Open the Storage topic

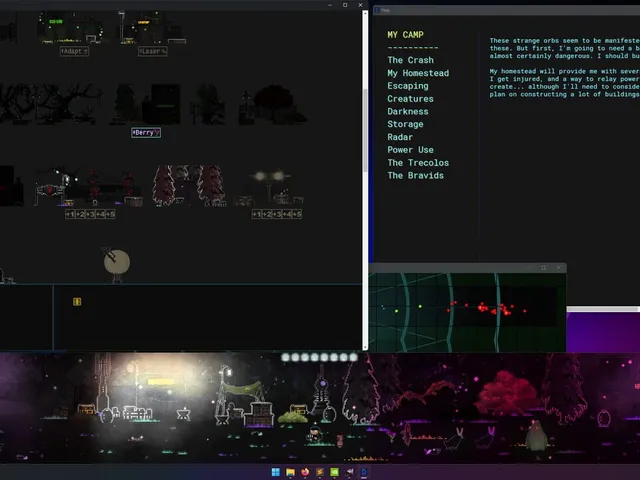[x=405, y=124]
